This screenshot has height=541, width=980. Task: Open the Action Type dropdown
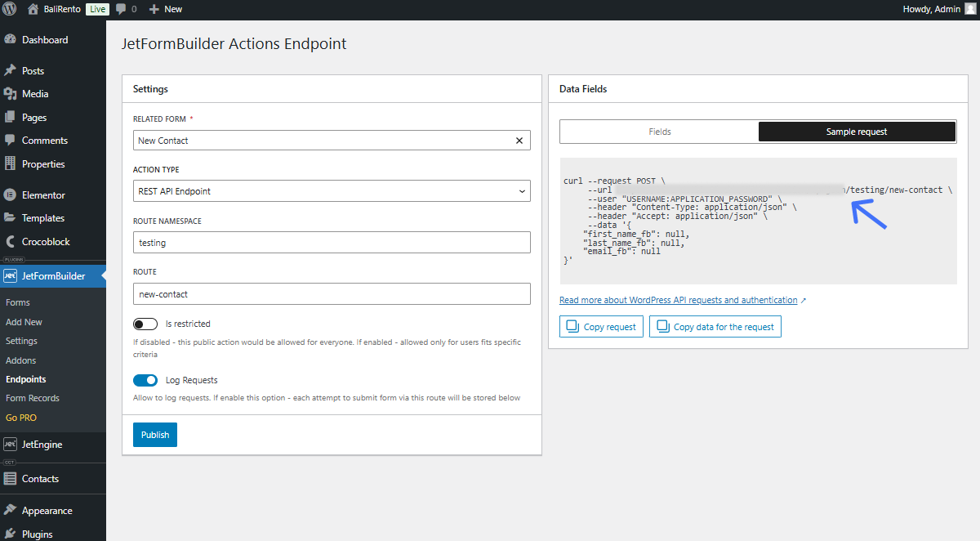point(331,190)
